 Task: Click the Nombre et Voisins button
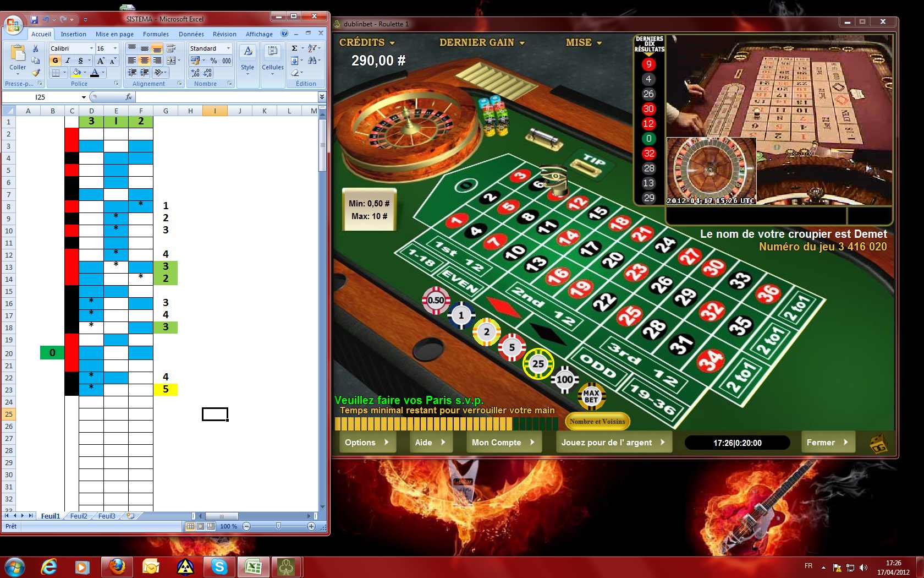click(x=597, y=422)
